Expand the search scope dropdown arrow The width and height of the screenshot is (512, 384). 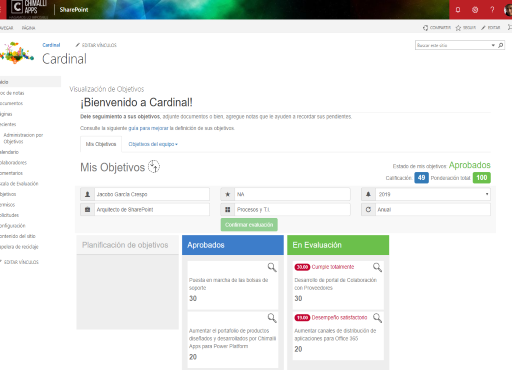[x=493, y=45]
